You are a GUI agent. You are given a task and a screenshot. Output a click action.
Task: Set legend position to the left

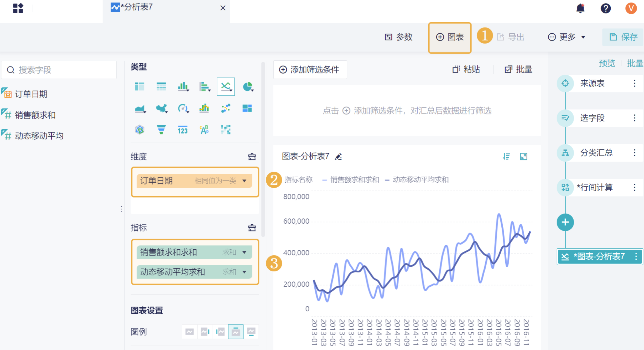click(220, 332)
